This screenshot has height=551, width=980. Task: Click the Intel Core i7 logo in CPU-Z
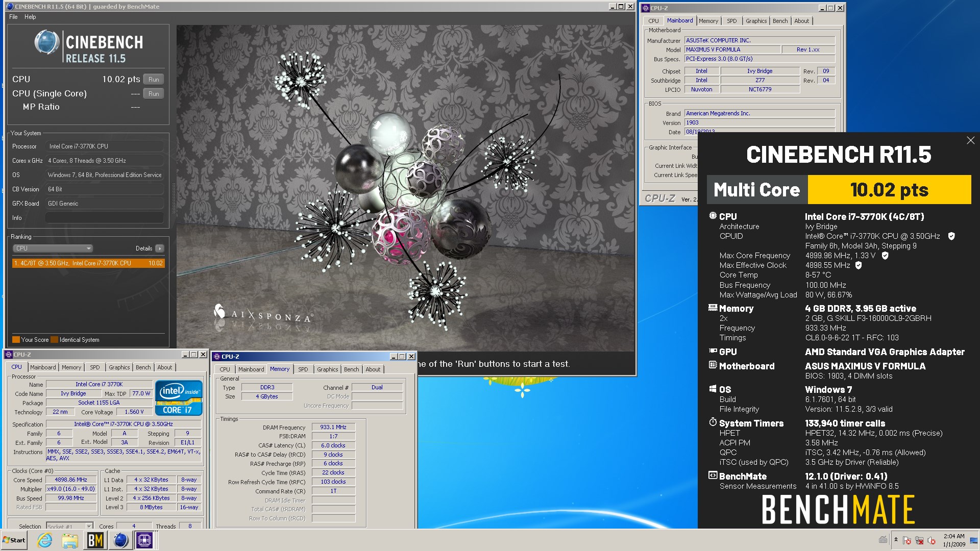179,398
